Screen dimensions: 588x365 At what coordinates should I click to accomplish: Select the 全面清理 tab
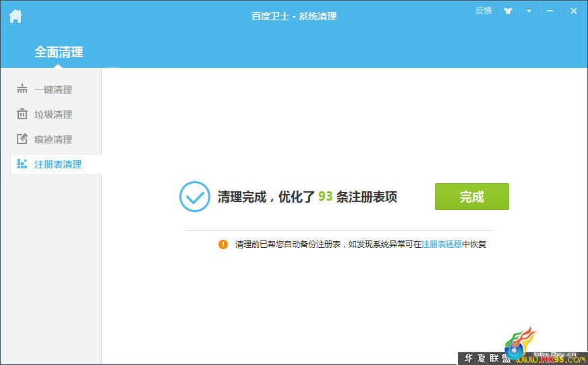pyautogui.click(x=59, y=52)
